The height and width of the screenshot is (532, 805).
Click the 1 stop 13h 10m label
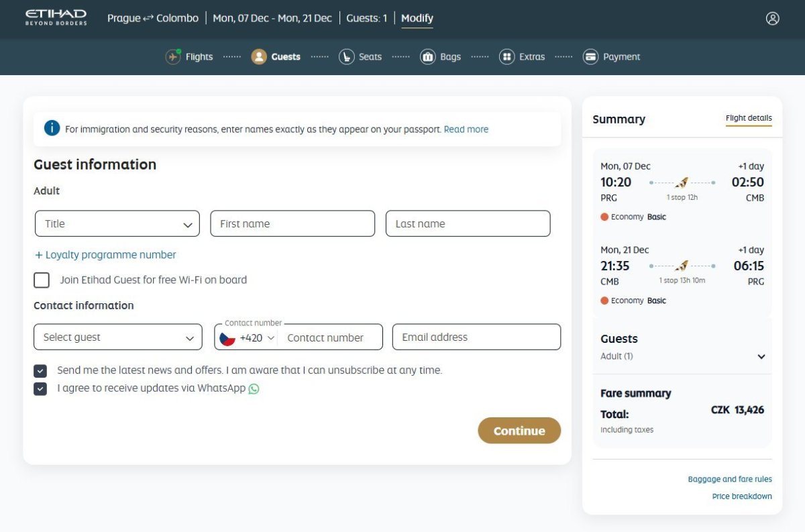(x=682, y=280)
